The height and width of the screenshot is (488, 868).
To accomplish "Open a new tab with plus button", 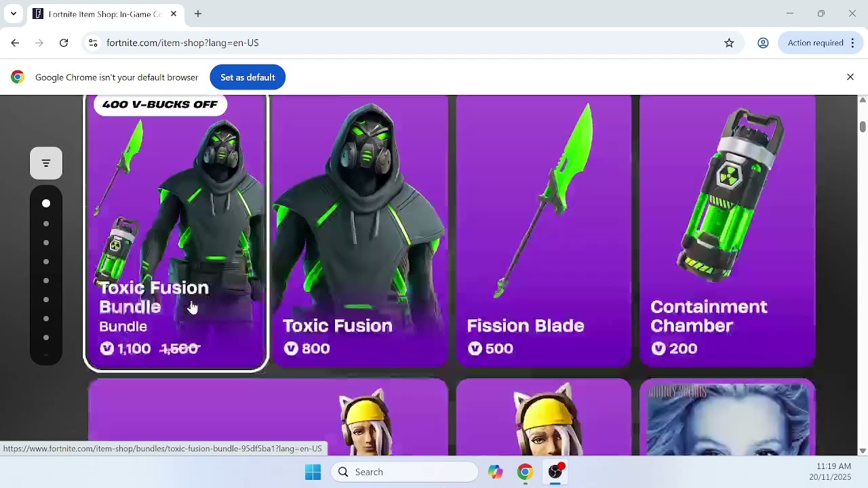I will (x=198, y=14).
